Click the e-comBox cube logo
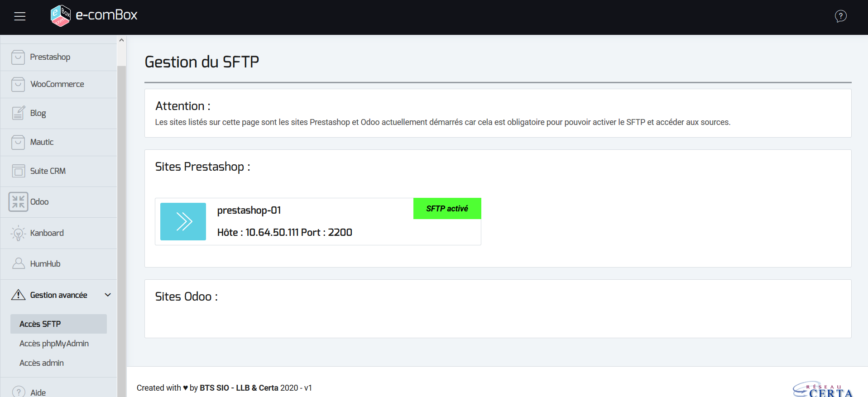Viewport: 868px width, 397px height. coord(61,16)
